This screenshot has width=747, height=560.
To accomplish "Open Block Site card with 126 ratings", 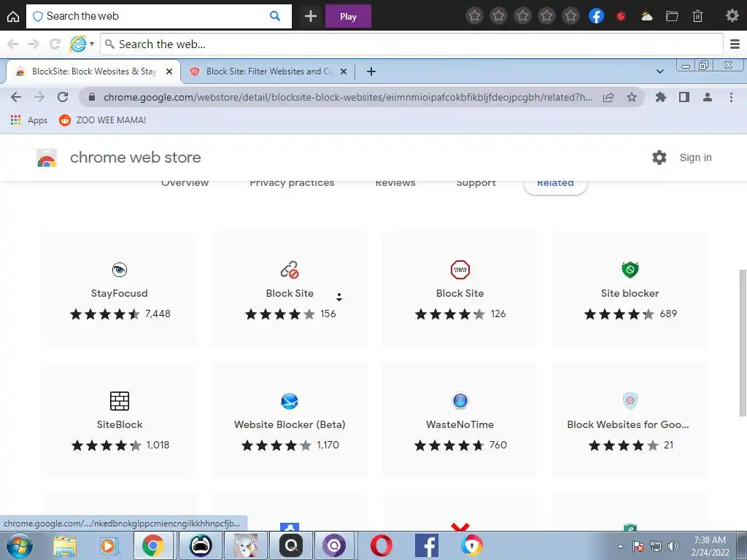I will point(460,289).
